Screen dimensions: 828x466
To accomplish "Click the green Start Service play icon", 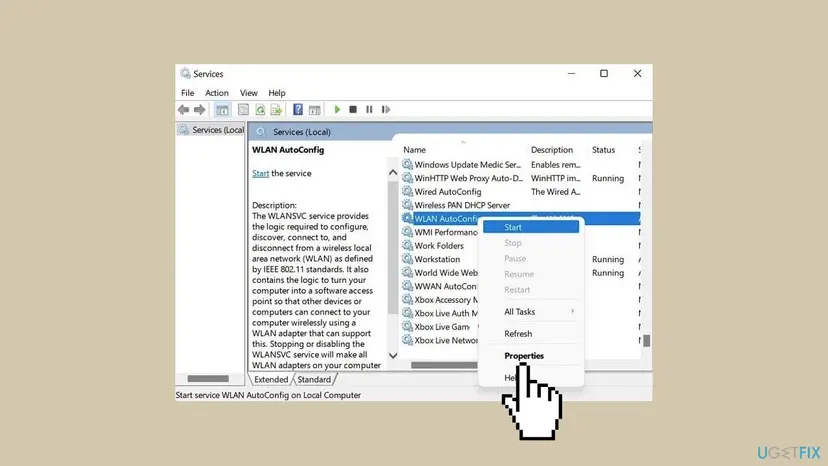I will [337, 109].
